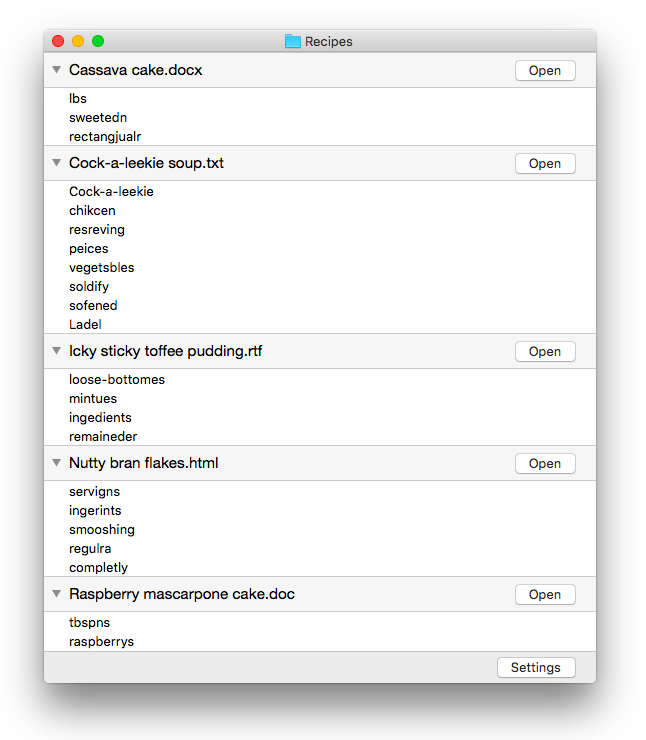Collapse the Cassava cake.docx section
Image resolution: width=646 pixels, height=740 pixels.
[57, 70]
